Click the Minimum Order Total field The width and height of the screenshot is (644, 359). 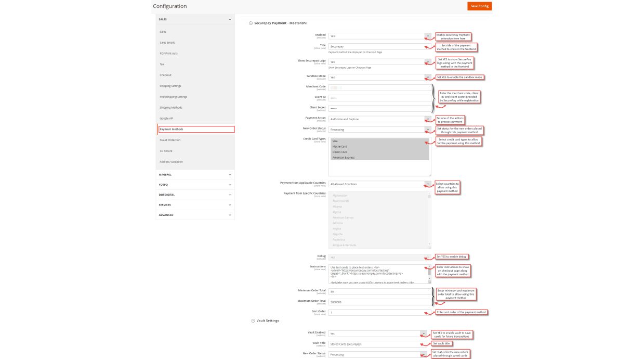[380, 292]
